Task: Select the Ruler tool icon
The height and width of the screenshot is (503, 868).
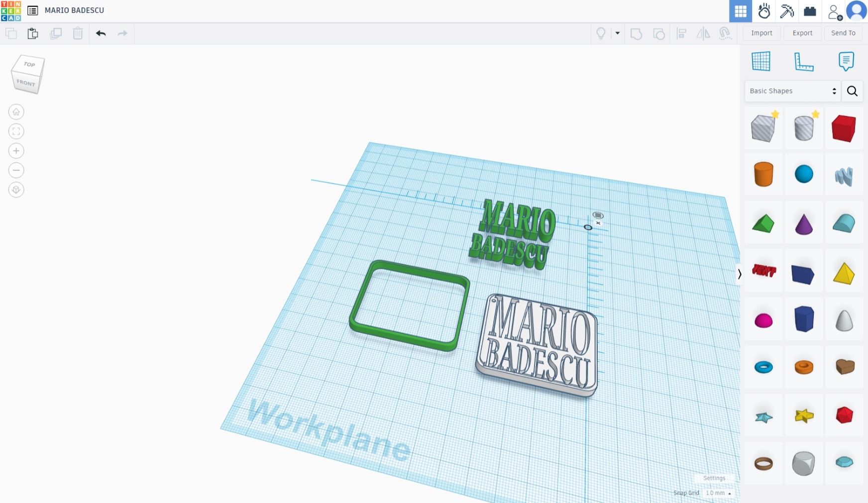Action: (x=804, y=62)
